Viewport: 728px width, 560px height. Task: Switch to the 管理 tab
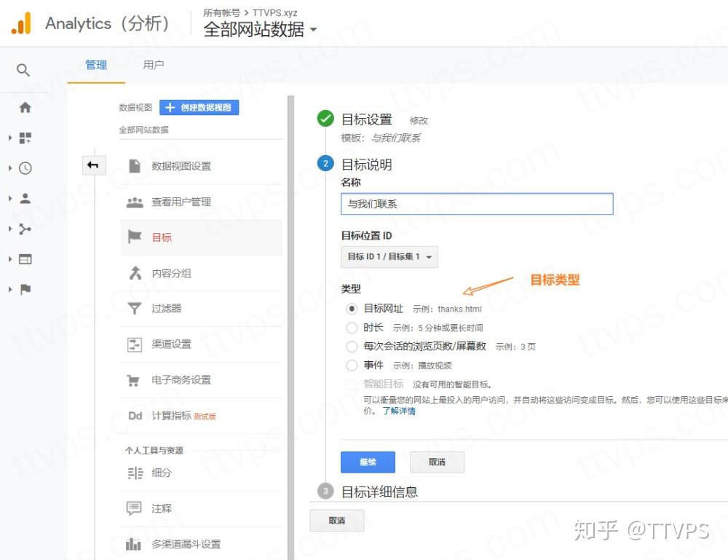click(x=95, y=65)
